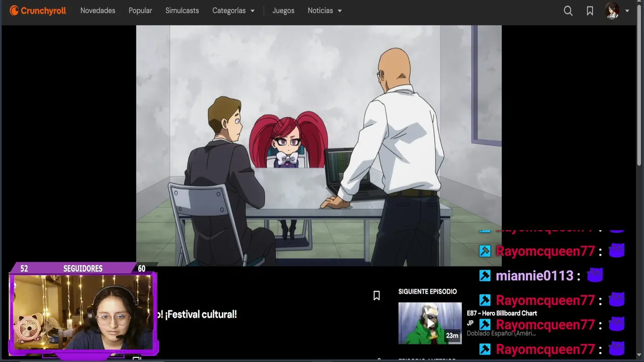Expand the Noticias dropdown menu
Viewport: 644px width, 362px height.
coord(325,11)
